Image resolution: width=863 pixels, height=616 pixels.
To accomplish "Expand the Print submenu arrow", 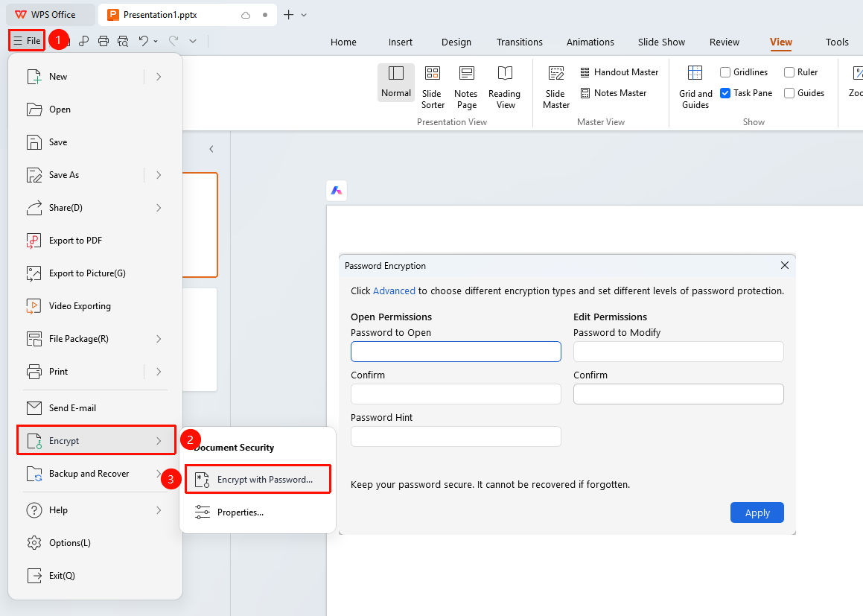I will point(159,372).
